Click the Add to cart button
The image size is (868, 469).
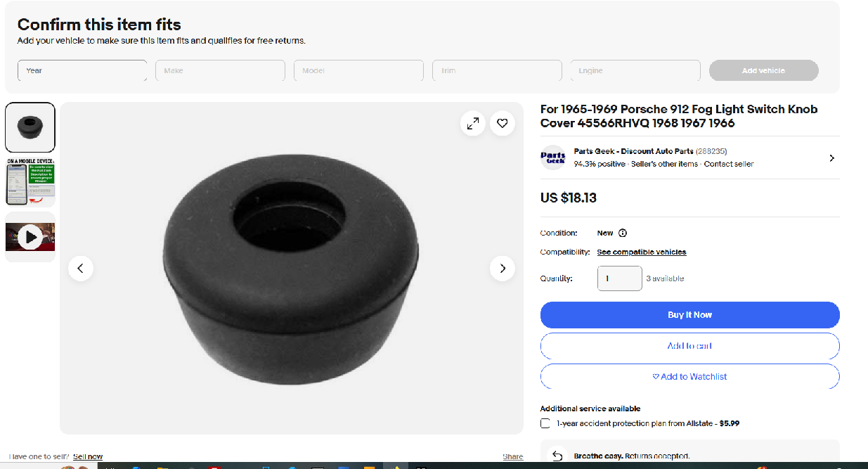pyautogui.click(x=689, y=346)
